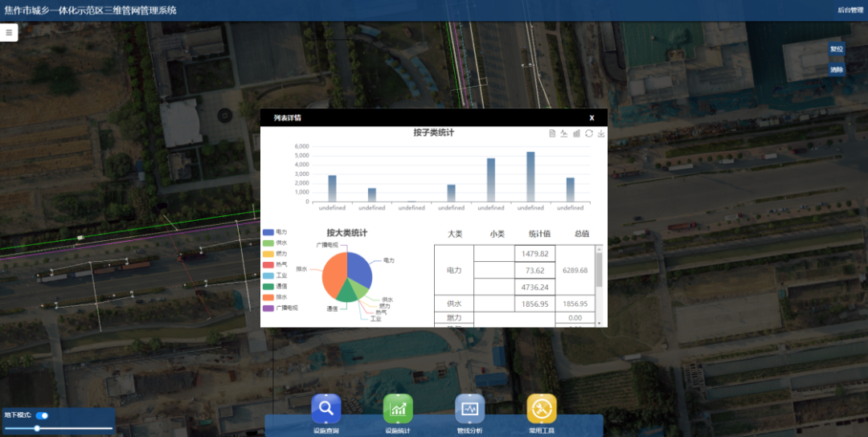This screenshot has width=868, height=437.
Task: Open the 管线分析 analysis tool
Action: 469,409
